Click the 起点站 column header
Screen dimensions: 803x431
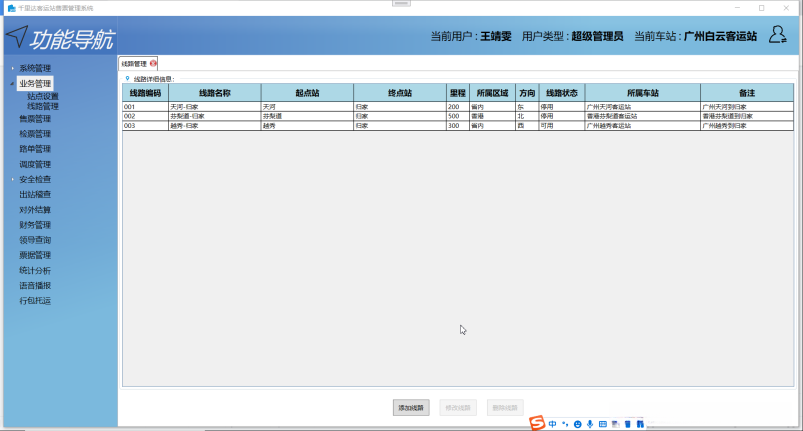tap(307, 93)
